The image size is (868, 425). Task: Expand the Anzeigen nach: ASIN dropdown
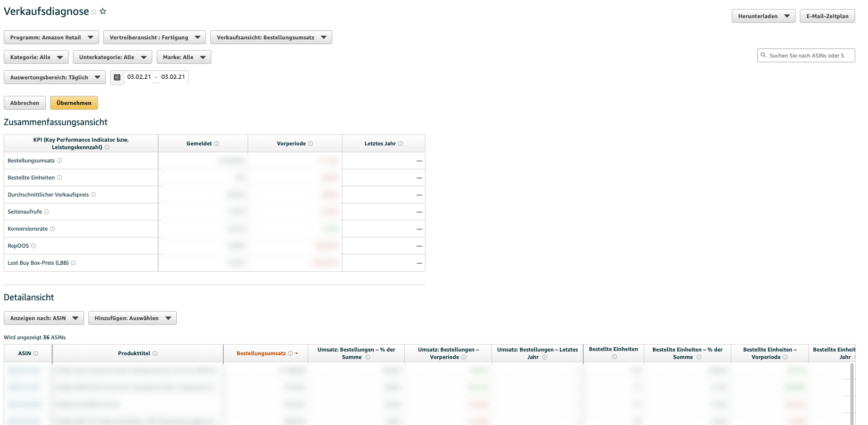(44, 318)
